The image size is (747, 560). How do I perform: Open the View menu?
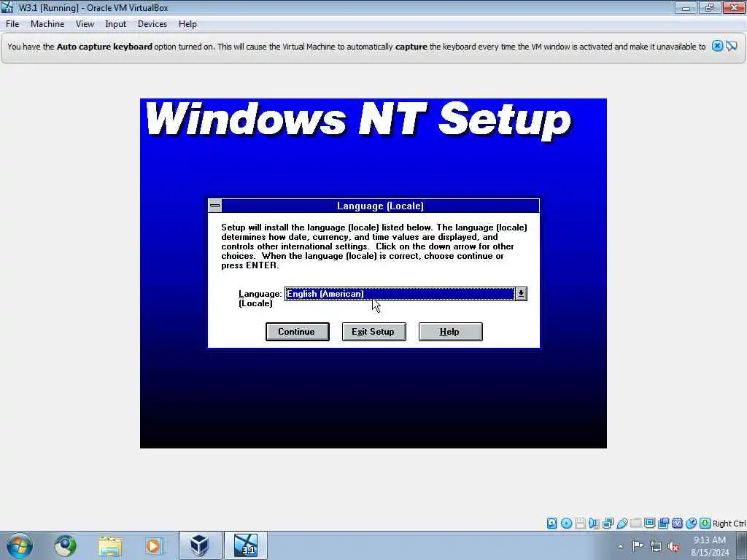[x=85, y=24]
